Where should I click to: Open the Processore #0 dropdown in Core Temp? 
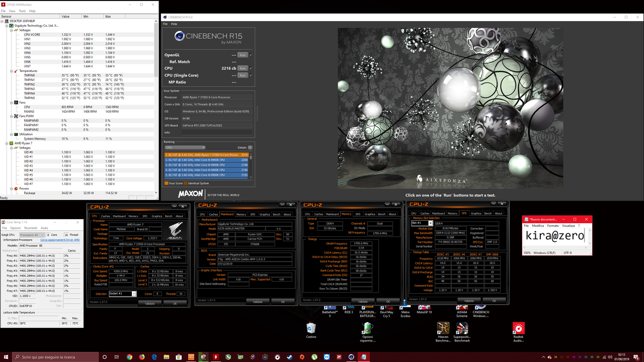pos(32,235)
